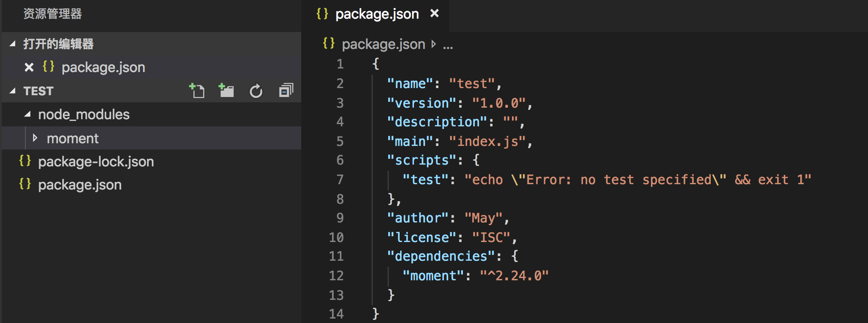Collapse the TEST folder section
This screenshot has width=868, height=323.
(x=12, y=91)
